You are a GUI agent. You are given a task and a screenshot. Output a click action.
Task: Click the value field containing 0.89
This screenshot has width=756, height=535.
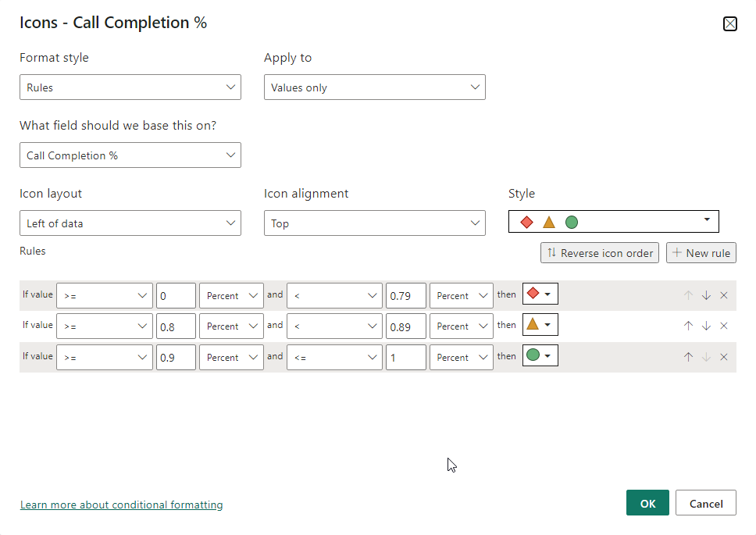click(x=406, y=326)
